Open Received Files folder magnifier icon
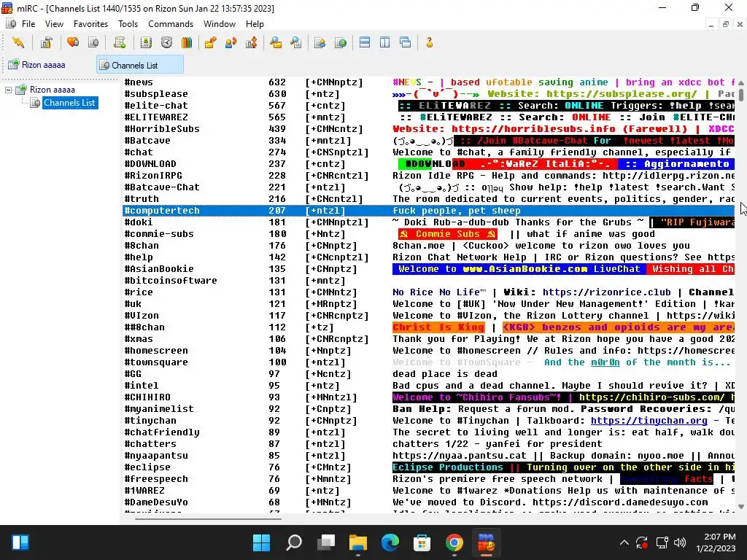The image size is (747, 560). 275,43
